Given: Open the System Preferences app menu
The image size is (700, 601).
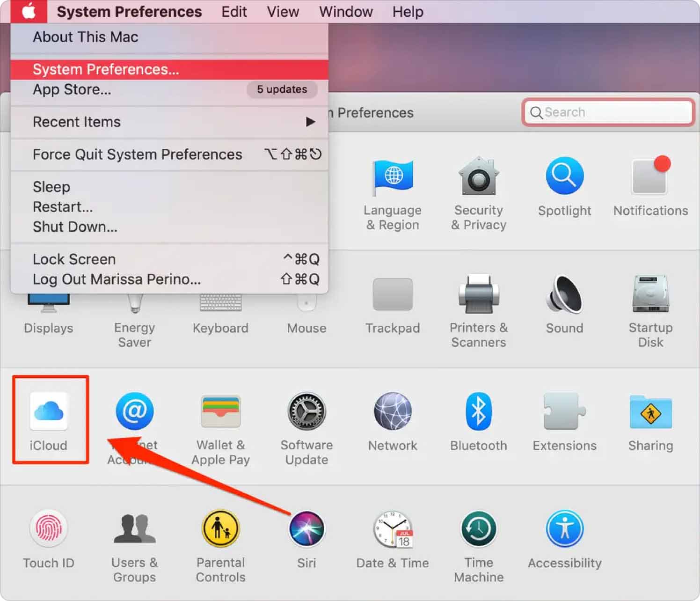Looking at the screenshot, I should click(130, 11).
